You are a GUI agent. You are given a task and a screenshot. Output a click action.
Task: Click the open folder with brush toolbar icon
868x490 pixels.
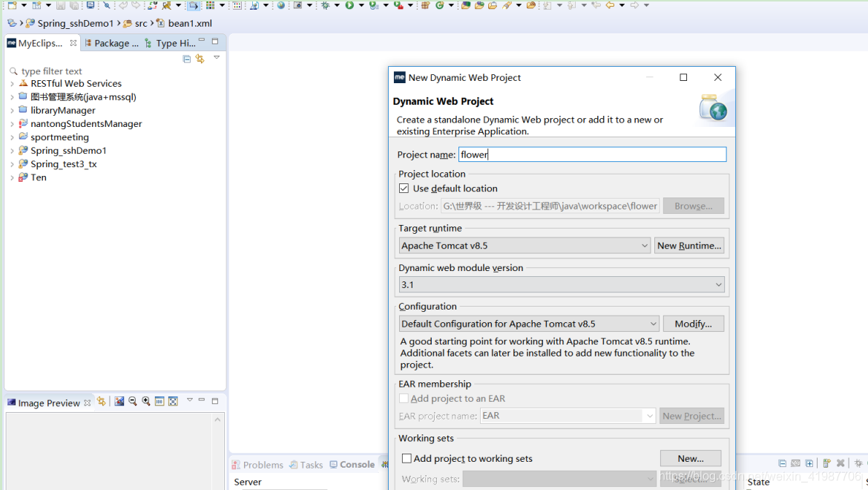pyautogui.click(x=531, y=5)
